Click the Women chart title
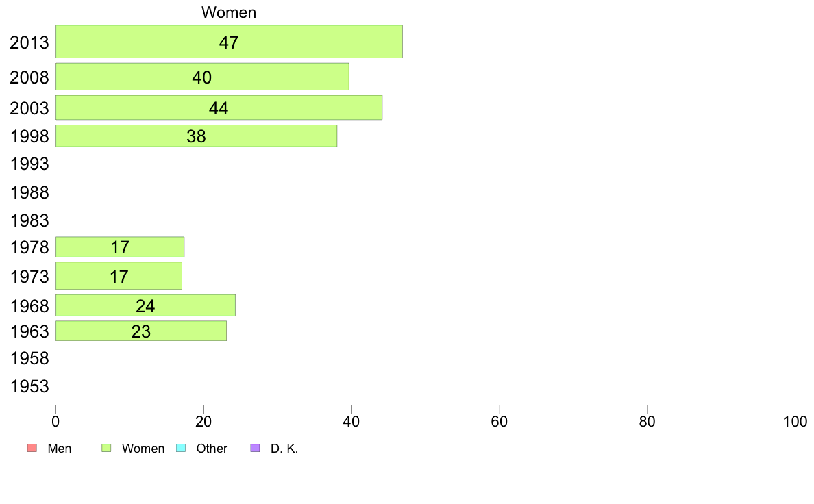The height and width of the screenshot is (504, 814). point(229,12)
